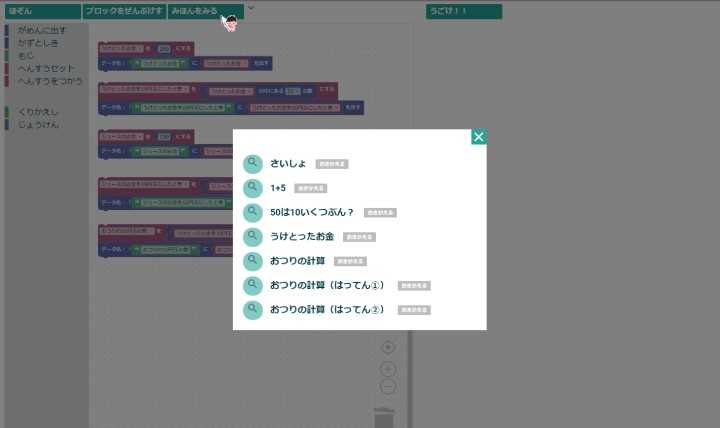
Task: Click ブロックをぜんぶけす clear button
Action: point(123,11)
